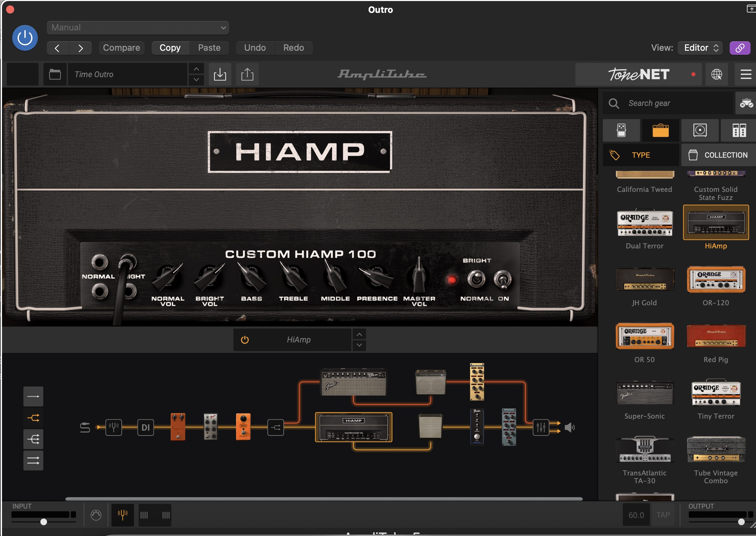Flip the BRIGHT NORMAL toggle switch
Screen dimensions: 756x536
pyautogui.click(x=476, y=279)
